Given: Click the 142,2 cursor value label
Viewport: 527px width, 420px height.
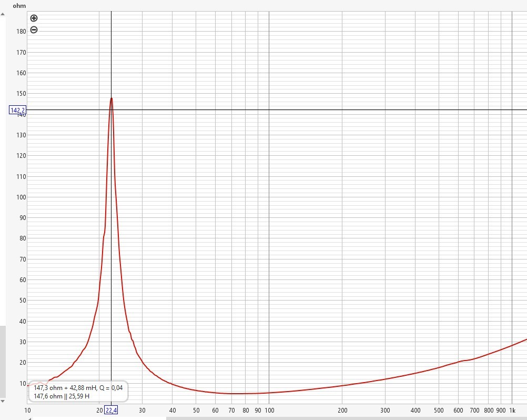Looking at the screenshot, I should (x=17, y=110).
